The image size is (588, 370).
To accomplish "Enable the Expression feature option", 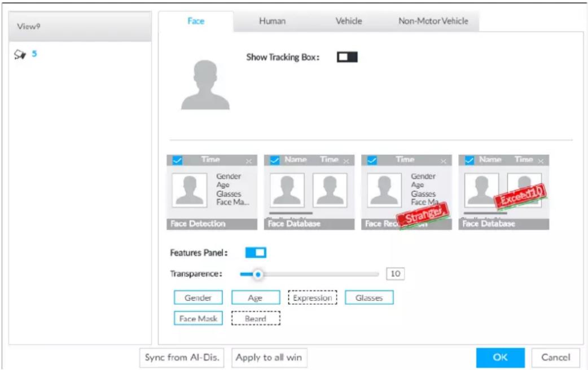I will (x=313, y=298).
